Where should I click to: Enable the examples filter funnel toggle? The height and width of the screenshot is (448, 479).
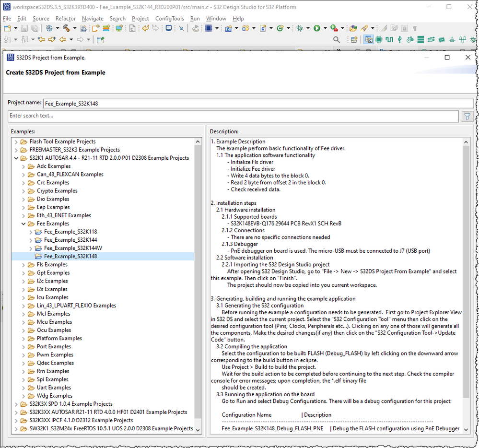pos(467,116)
